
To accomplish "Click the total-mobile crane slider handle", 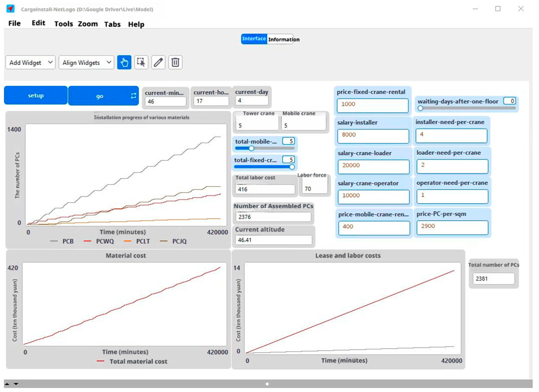I will click(x=251, y=148).
